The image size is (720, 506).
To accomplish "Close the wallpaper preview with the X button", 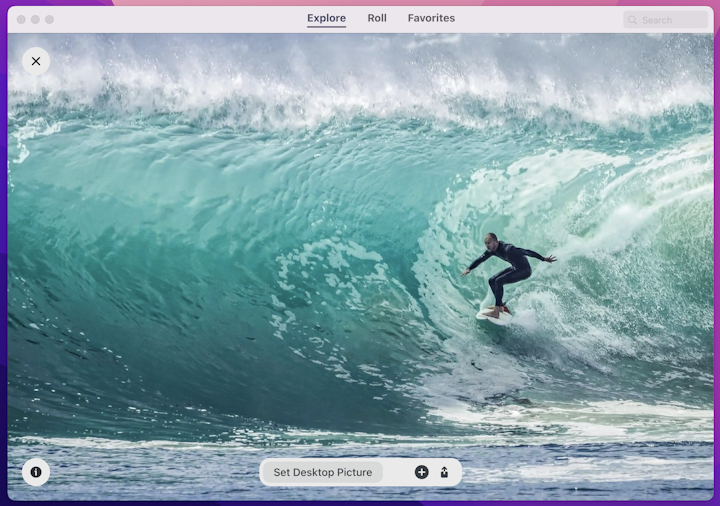I will pyautogui.click(x=36, y=61).
